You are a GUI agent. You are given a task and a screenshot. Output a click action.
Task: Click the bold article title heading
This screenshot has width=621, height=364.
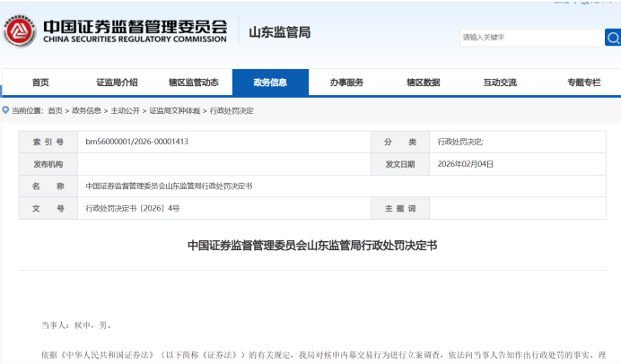point(312,246)
